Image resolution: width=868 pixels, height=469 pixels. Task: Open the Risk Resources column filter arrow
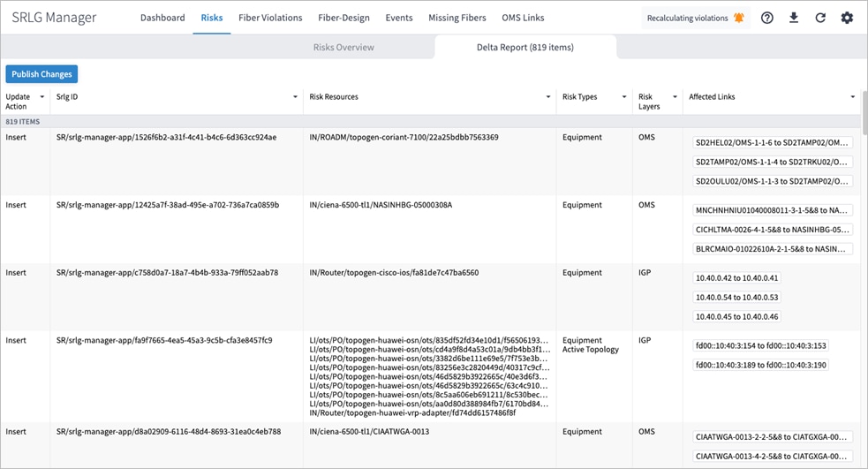[x=549, y=97]
